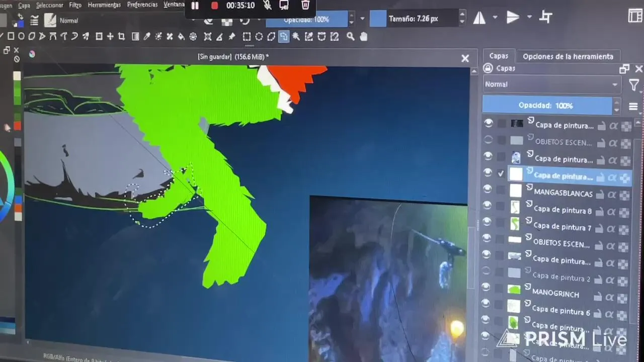
Task: Hide the Capa de pintura 7 layer
Action: (x=487, y=222)
